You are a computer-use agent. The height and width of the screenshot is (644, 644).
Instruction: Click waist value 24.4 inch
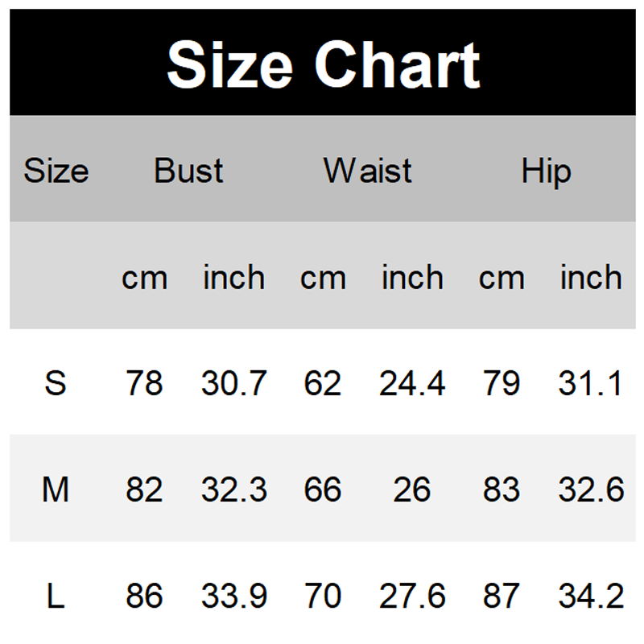pyautogui.click(x=412, y=383)
